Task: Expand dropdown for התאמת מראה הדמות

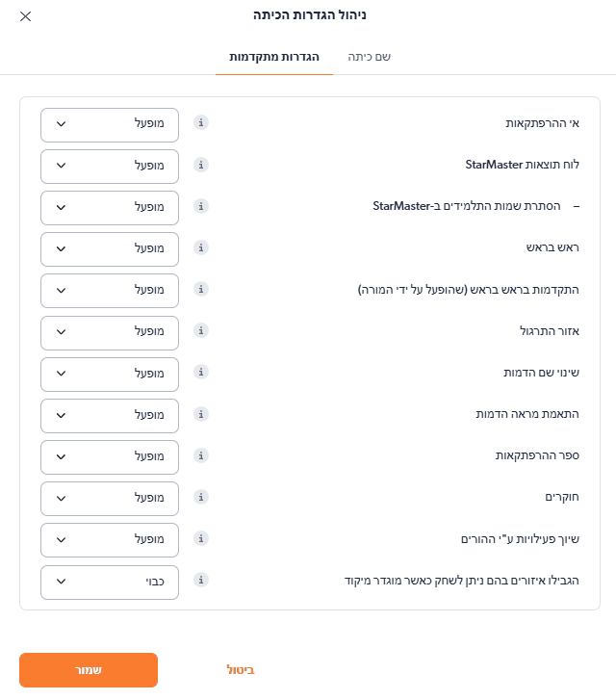Action: 110,414
